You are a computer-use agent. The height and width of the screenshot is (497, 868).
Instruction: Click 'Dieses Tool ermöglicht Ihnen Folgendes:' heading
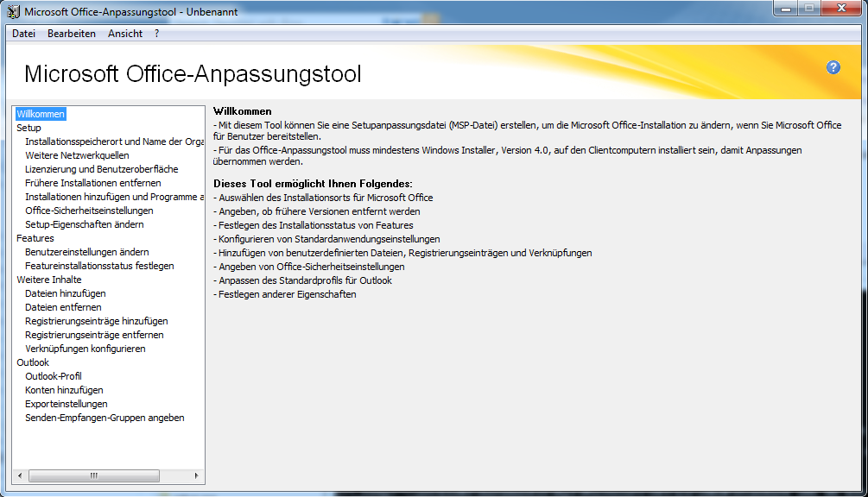[x=313, y=184]
